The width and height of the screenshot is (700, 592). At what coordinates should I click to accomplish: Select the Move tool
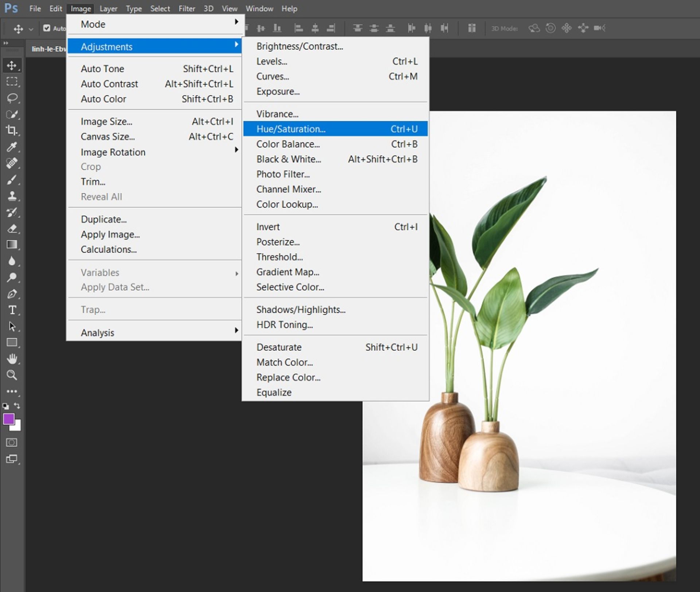tap(12, 66)
